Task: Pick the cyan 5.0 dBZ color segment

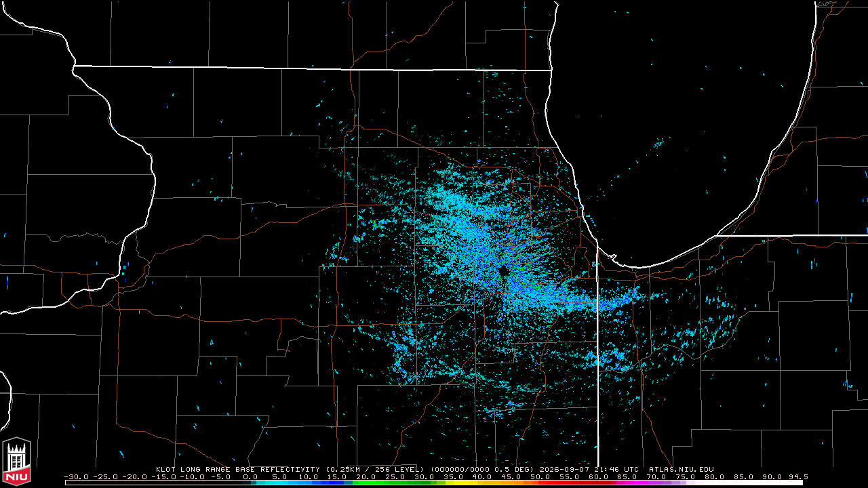Action: 279,483
